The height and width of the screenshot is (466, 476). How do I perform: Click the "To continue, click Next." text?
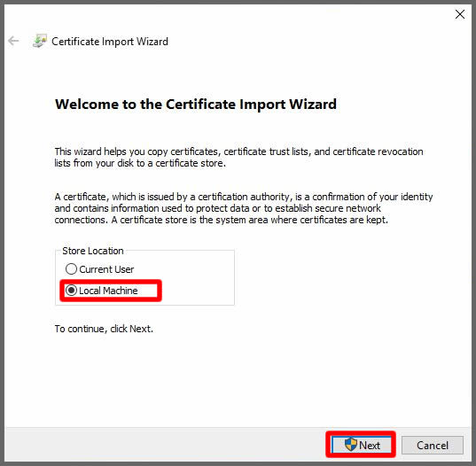pyautogui.click(x=104, y=329)
